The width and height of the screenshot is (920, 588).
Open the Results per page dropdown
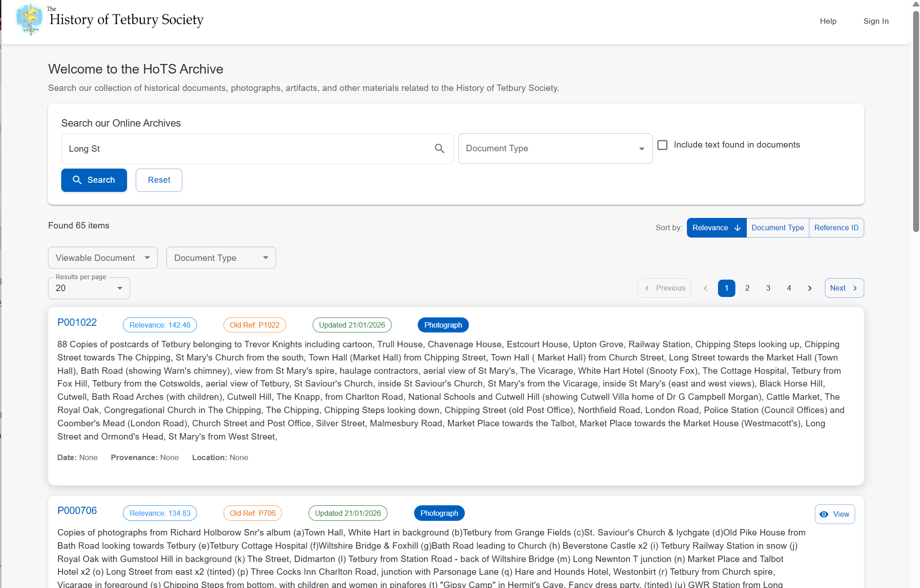[120, 288]
